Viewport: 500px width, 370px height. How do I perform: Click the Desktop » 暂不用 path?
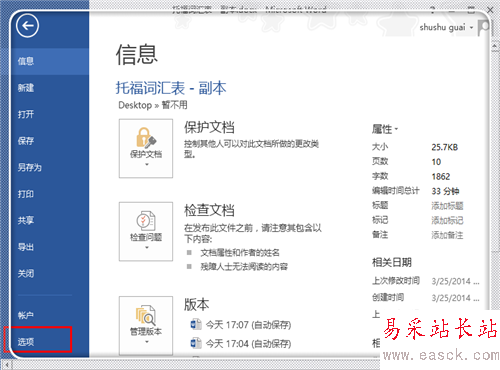tap(153, 105)
